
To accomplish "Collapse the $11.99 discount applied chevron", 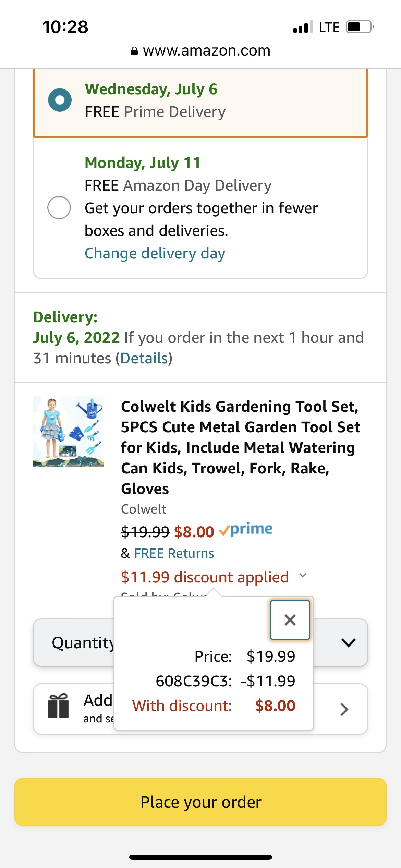I will (303, 575).
